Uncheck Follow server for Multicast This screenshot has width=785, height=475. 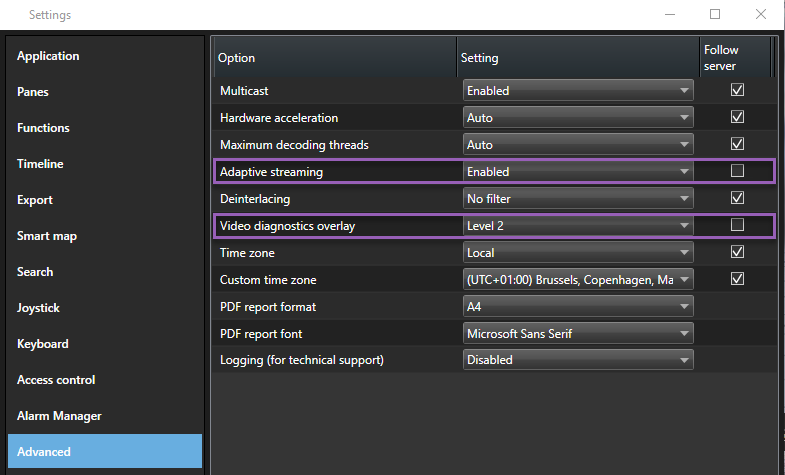(737, 90)
